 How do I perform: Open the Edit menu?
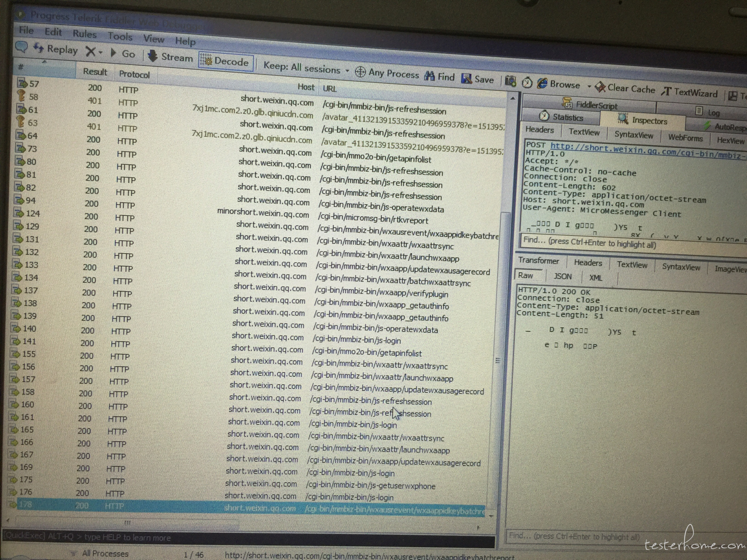coord(53,31)
